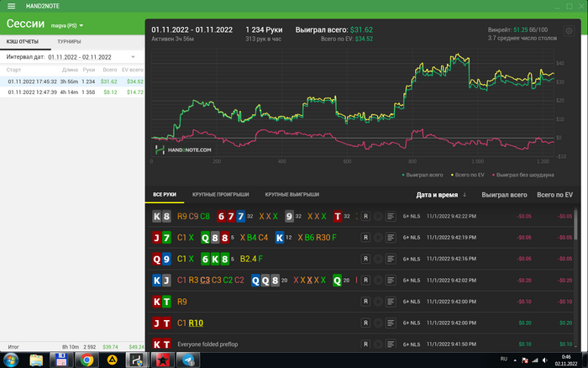Select session 01.11.2022 17:45:32

coord(72,81)
